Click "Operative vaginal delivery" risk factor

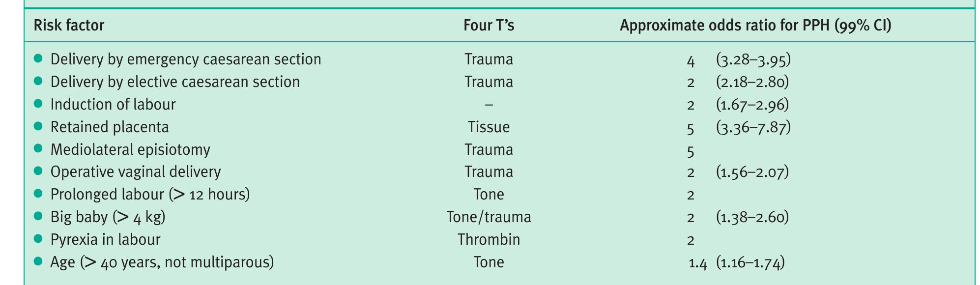click(136, 172)
